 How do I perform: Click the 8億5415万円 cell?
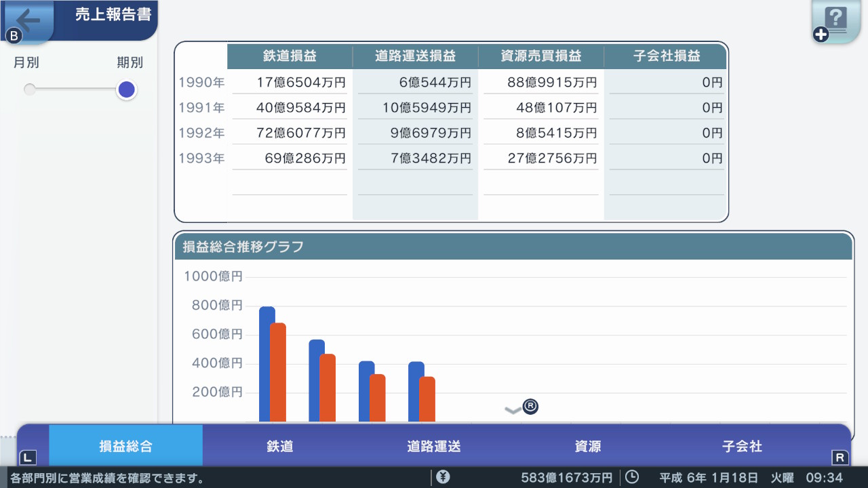tap(557, 133)
